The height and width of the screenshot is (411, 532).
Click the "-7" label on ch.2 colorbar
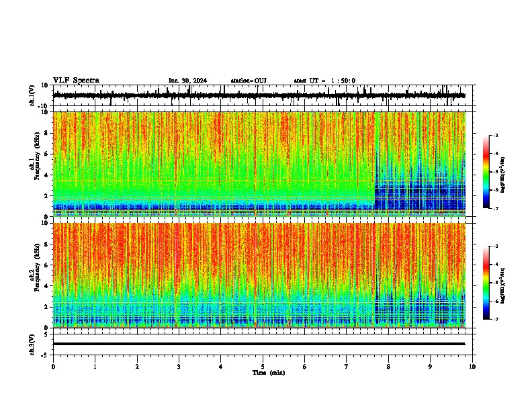click(x=495, y=319)
